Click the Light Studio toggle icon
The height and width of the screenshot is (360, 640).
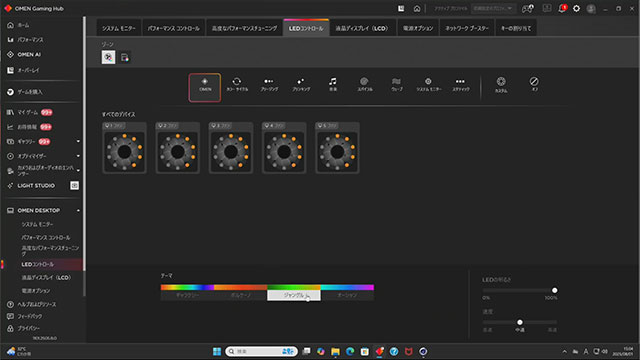(x=74, y=186)
